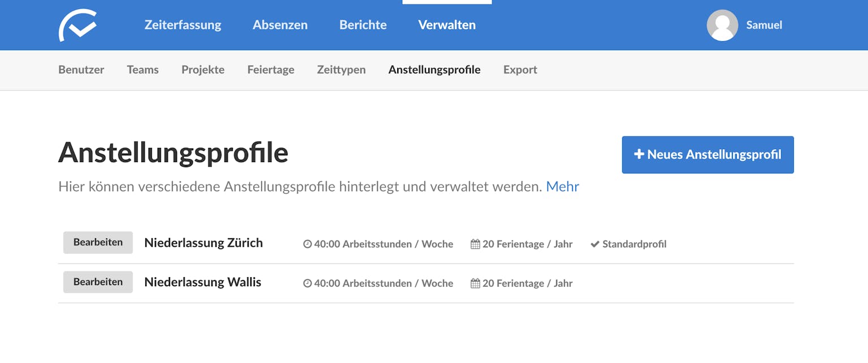The image size is (868, 363).
Task: Go to the Zeittypen tab
Action: (x=341, y=69)
